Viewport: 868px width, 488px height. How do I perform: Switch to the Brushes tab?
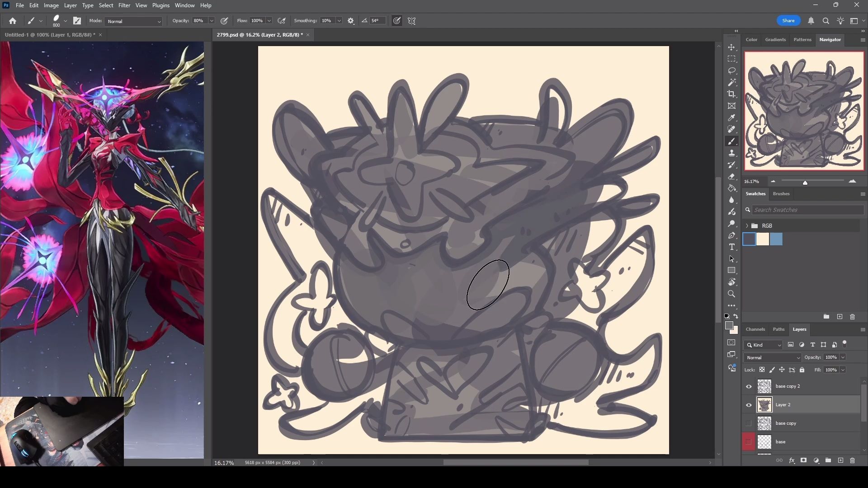[781, 194]
